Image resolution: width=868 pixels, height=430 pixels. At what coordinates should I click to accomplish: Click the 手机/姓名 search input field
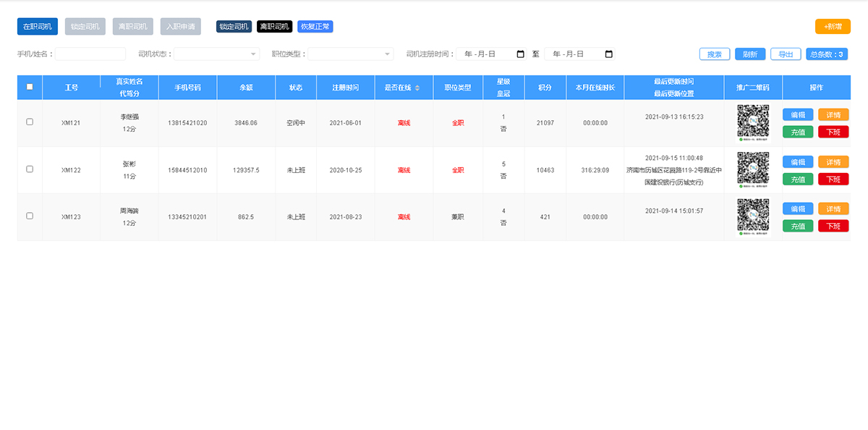(94, 54)
